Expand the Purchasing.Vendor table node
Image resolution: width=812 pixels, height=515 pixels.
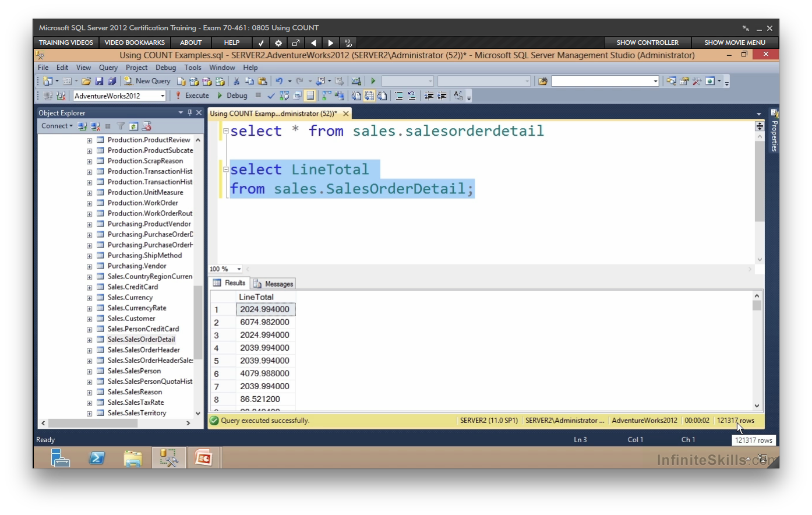pos(89,266)
